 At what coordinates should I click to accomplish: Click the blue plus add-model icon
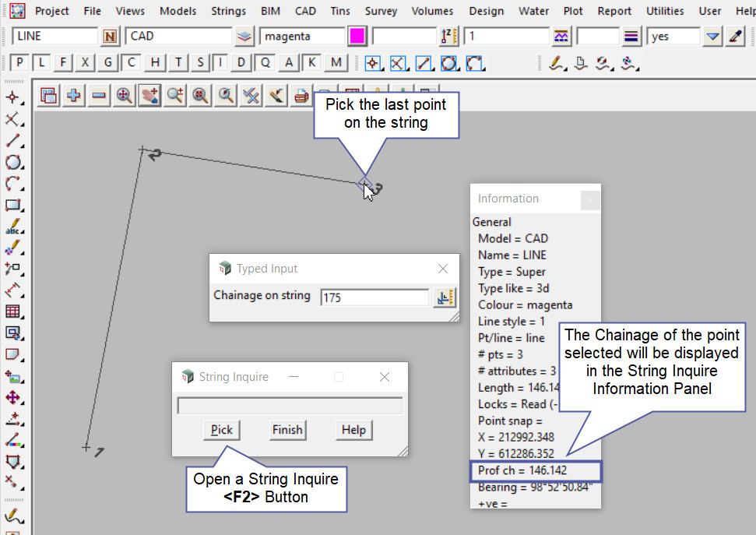(x=74, y=96)
